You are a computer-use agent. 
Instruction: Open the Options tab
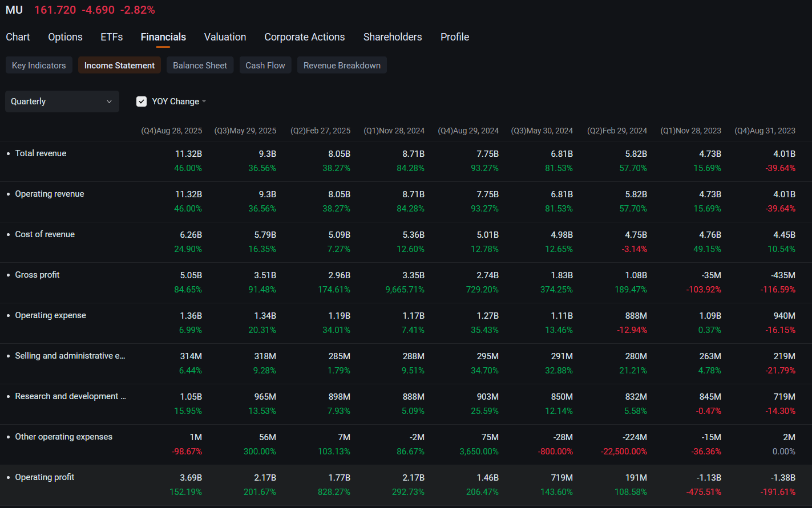pos(65,37)
